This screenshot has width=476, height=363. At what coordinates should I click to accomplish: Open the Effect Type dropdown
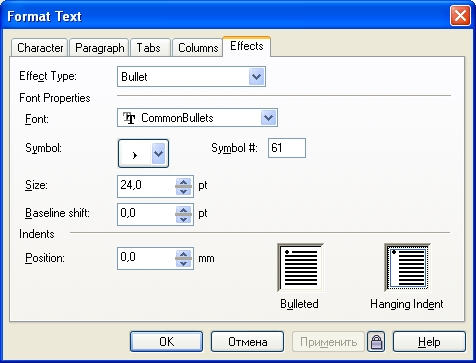click(x=256, y=77)
